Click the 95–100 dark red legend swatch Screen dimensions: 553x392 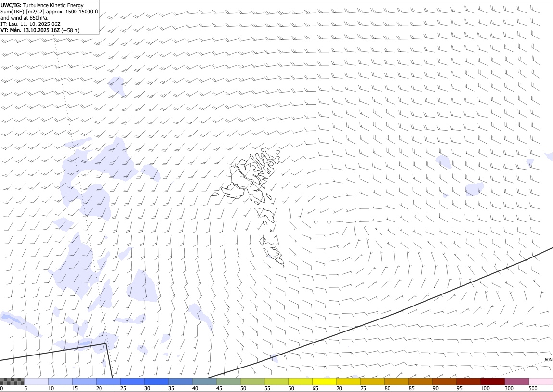(x=469, y=381)
